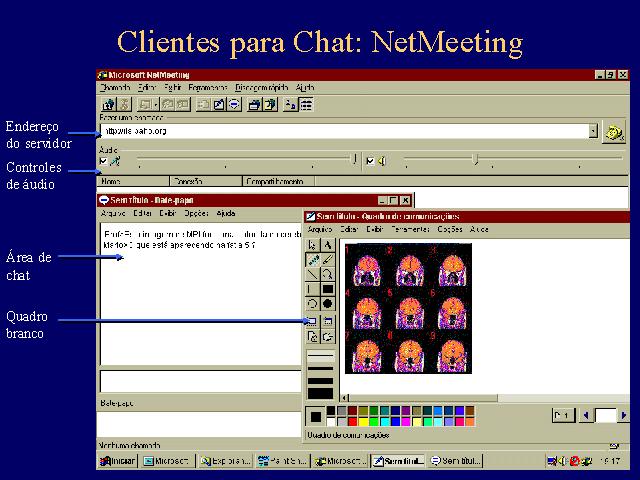Click the red circle icon in the system tray

[574, 461]
